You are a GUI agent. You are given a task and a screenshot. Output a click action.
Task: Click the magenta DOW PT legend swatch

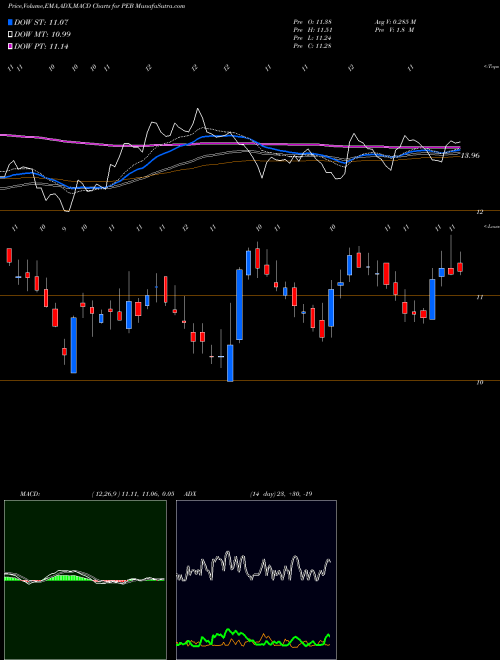click(x=11, y=46)
